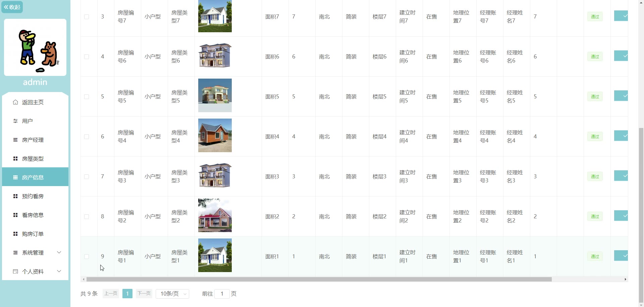Click 通过 status tag in 房屋编号7 row

point(595,16)
